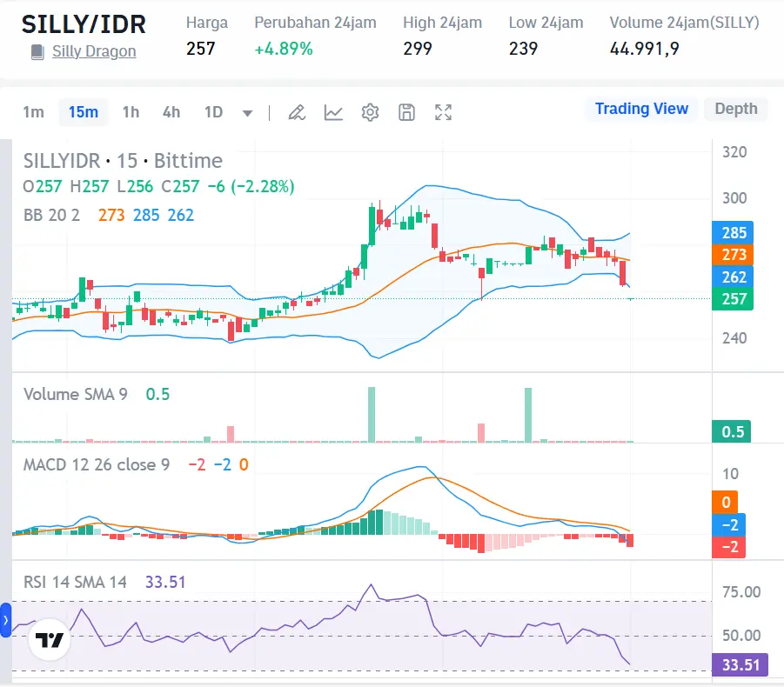Switch chart interval to 1h
Image resolution: width=784 pixels, height=687 pixels.
131,112
